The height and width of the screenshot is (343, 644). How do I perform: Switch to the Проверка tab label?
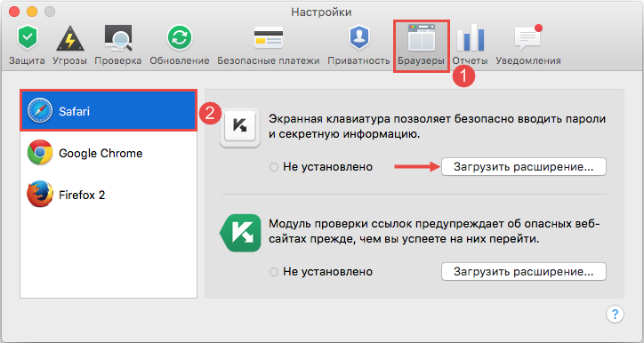point(118,60)
